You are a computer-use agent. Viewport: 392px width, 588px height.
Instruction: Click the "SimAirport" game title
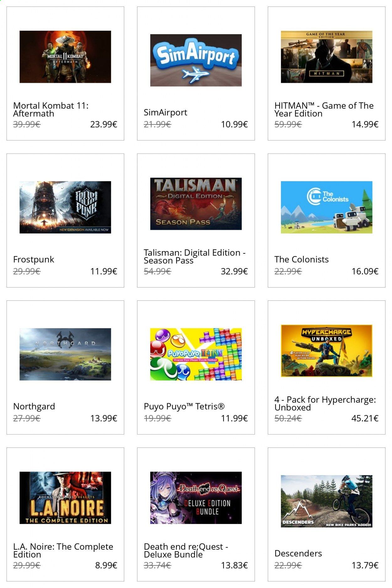tap(166, 113)
